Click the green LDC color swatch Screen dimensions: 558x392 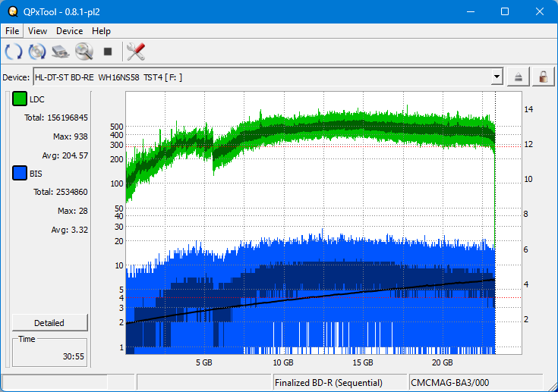[x=19, y=99]
